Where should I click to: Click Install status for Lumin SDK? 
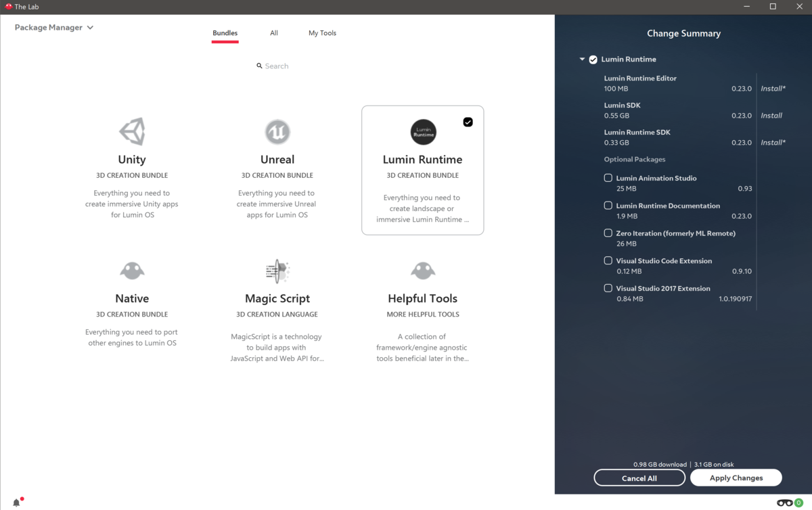pos(771,116)
